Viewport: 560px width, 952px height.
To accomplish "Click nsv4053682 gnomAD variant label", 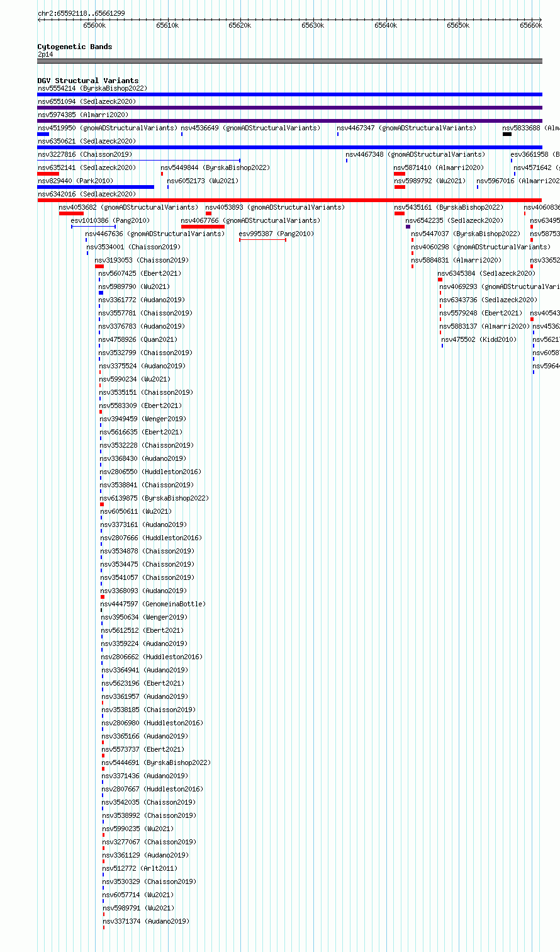I will pos(128,208).
